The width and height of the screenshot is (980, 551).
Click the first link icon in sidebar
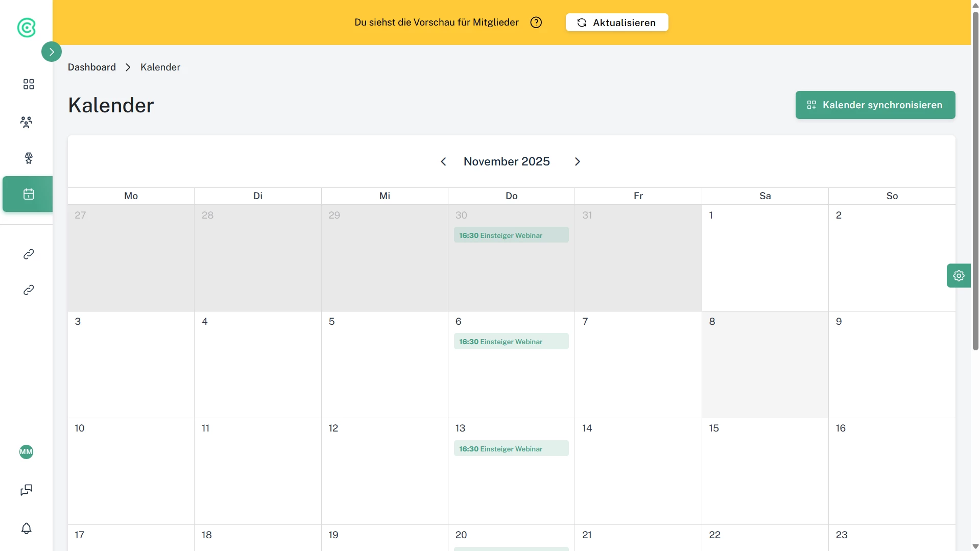28,254
